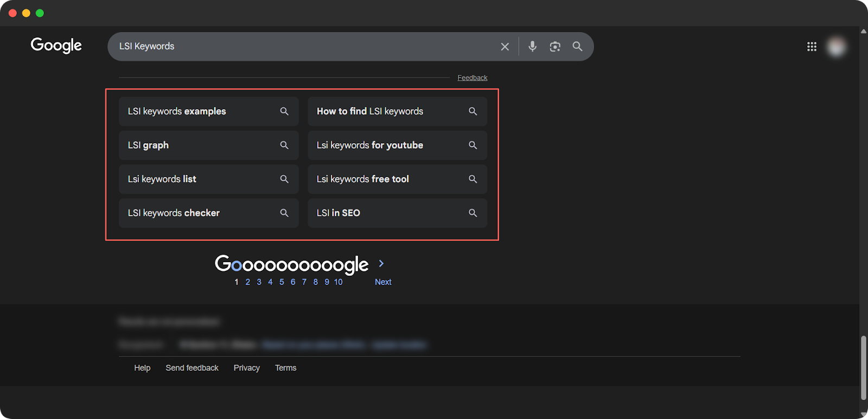
Task: Click magnifier icon beside 'LSI keywords checker'
Action: pyautogui.click(x=284, y=213)
